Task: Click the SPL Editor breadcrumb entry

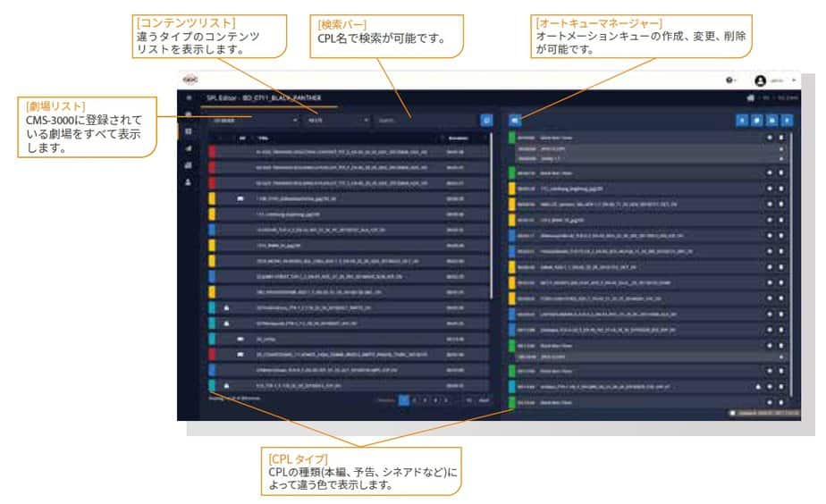Action: 788,98
